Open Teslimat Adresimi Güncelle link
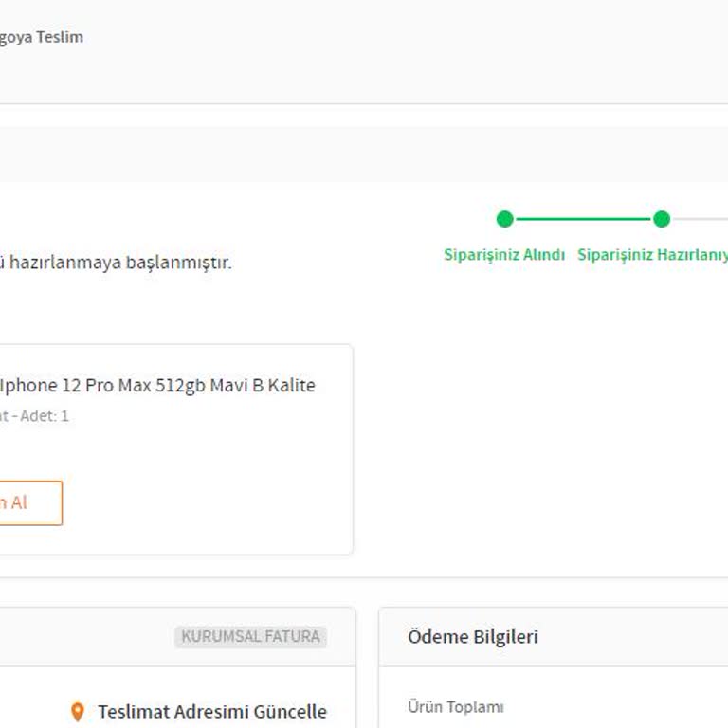Image resolution: width=728 pixels, height=728 pixels. click(212, 711)
